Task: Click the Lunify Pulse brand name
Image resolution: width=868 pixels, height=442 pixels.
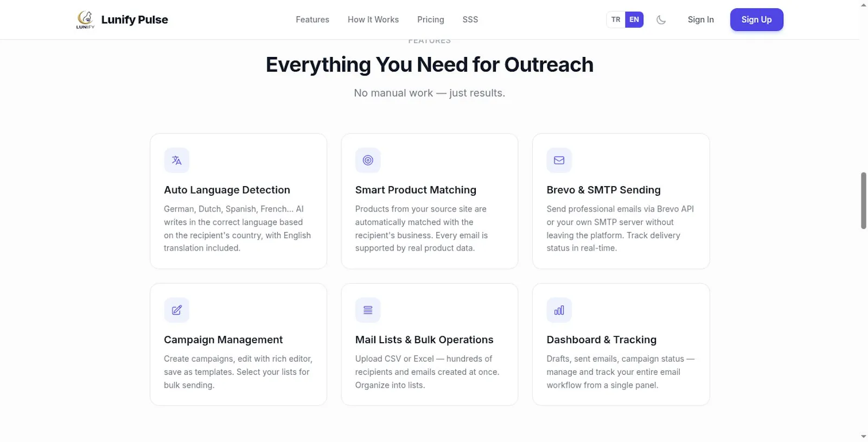Action: pos(135,20)
